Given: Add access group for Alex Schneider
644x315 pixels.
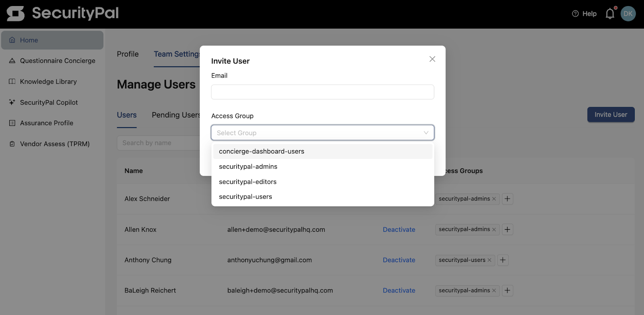Looking at the screenshot, I should 508,199.
